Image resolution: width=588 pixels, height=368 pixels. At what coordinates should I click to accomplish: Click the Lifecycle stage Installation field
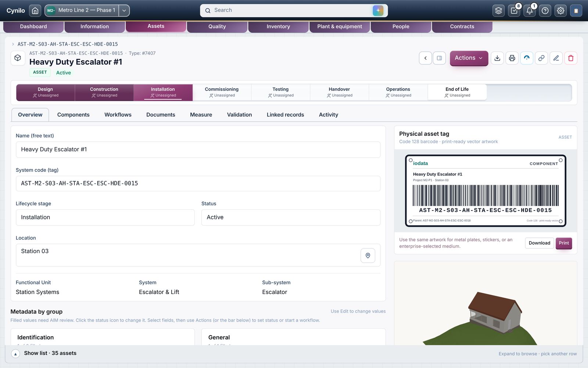pyautogui.click(x=105, y=217)
